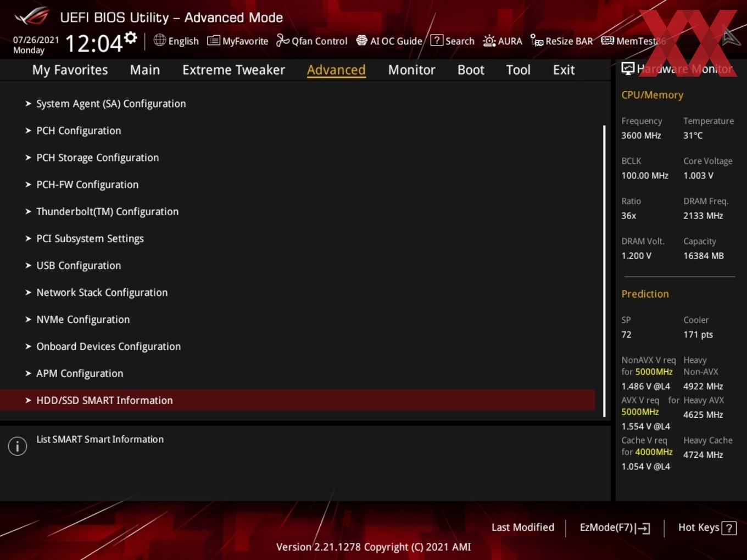Viewport: 747px width, 560px height.
Task: Go to the Boot tab
Action: (471, 70)
